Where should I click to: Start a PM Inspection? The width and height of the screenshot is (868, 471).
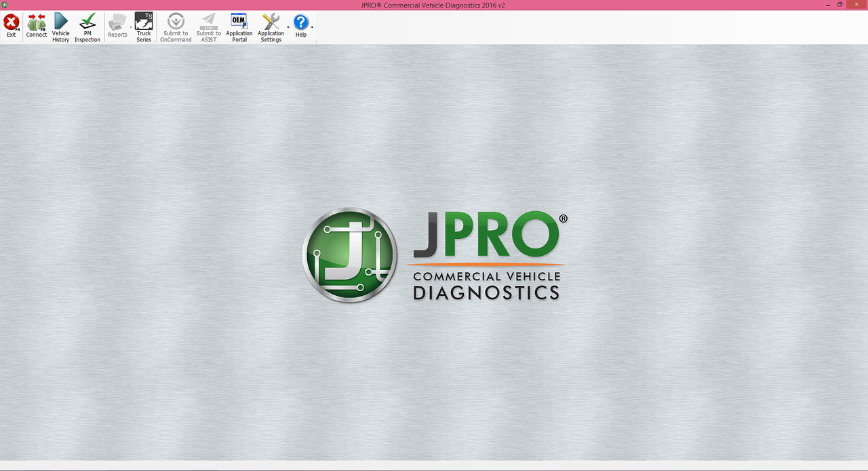coord(87,27)
